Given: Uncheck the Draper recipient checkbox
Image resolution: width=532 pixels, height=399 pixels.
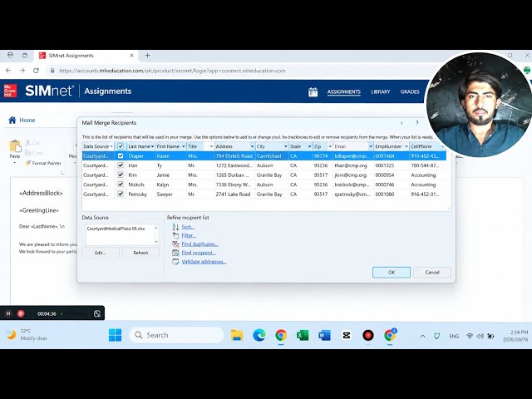Looking at the screenshot, I should pos(121,156).
